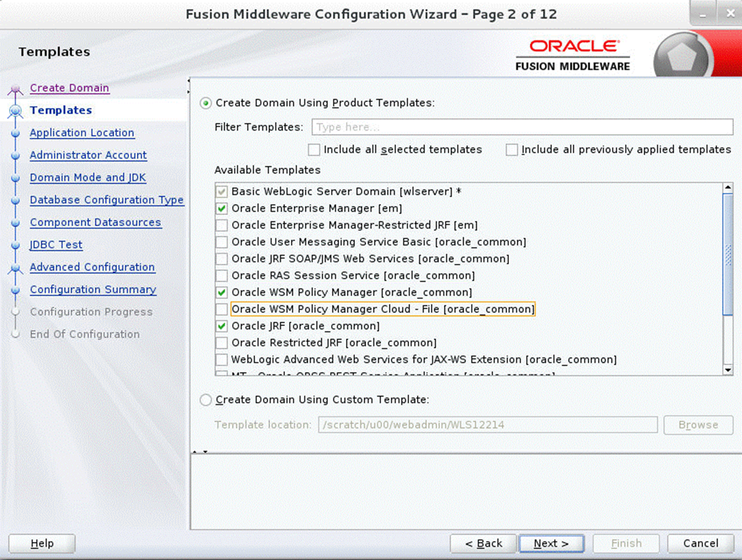The width and height of the screenshot is (742, 560).
Task: Go to the 'JDBC Test' step
Action: coord(56,245)
